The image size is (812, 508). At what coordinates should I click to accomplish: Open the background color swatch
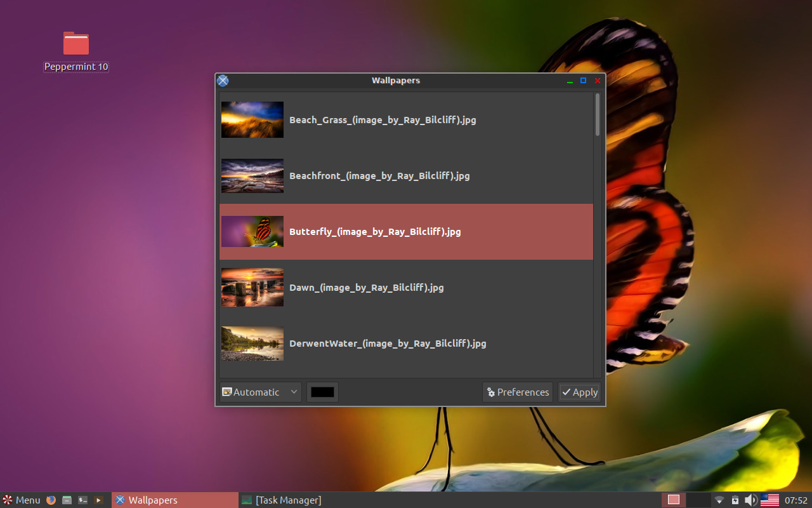pyautogui.click(x=322, y=392)
